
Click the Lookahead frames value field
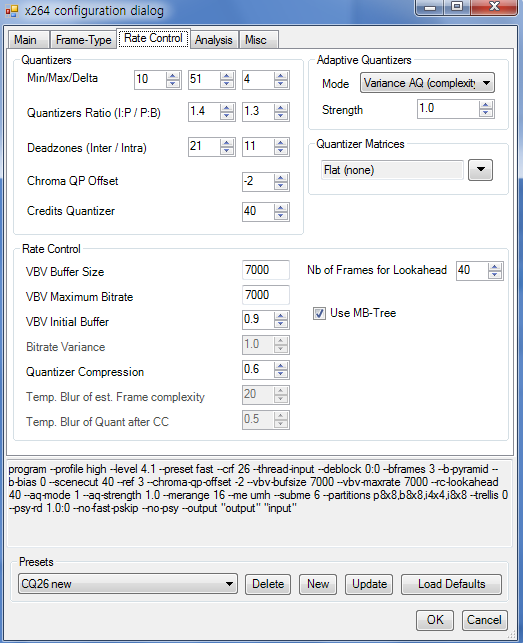(x=472, y=271)
